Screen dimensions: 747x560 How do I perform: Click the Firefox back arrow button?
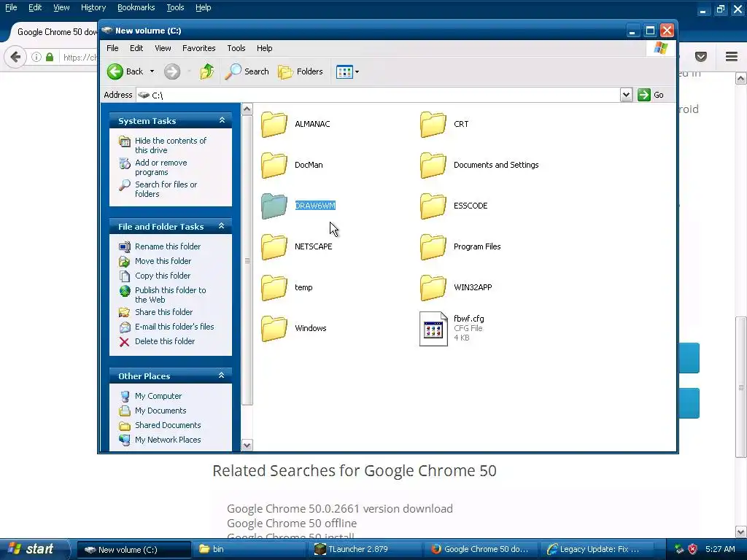pyautogui.click(x=15, y=57)
